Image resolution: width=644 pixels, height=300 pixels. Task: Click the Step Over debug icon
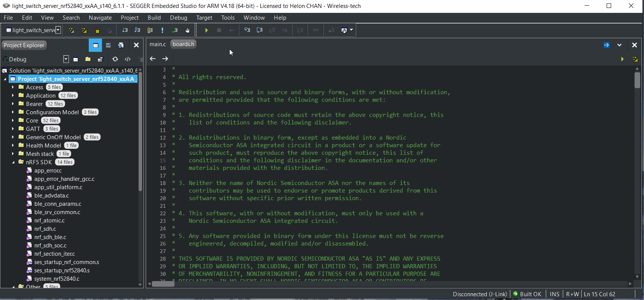pyautogui.click(x=259, y=30)
